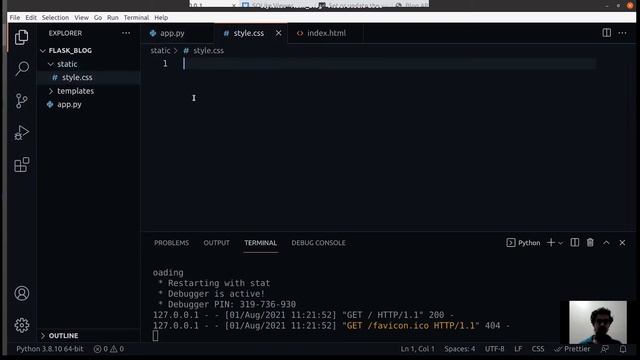The width and height of the screenshot is (640, 360).
Task: Create a new terminal with plus icon
Action: 551,242
